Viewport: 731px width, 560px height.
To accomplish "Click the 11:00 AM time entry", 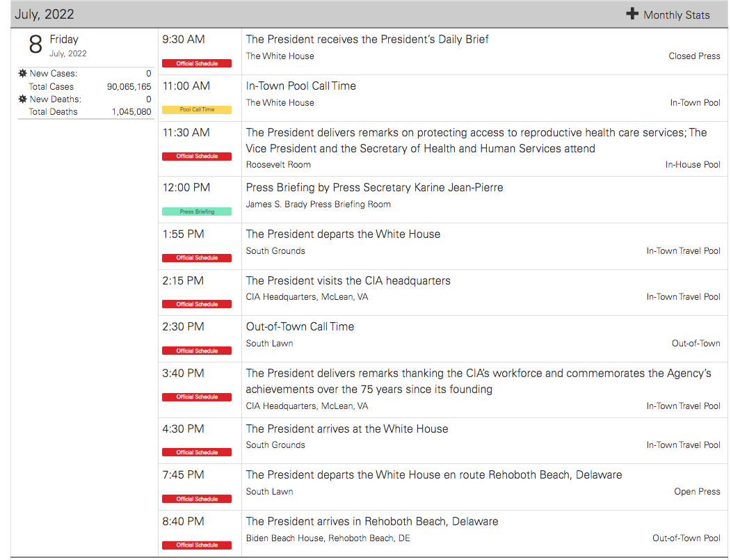I will tap(186, 86).
